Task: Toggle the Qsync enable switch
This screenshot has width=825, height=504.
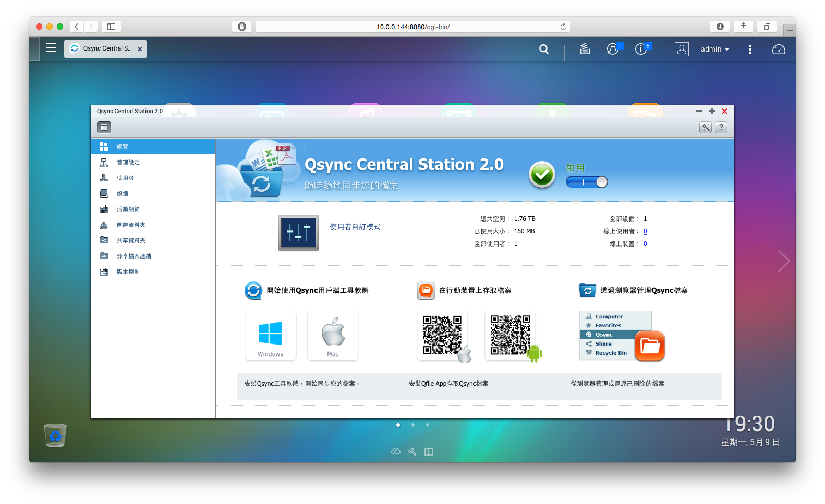Action: click(x=587, y=182)
